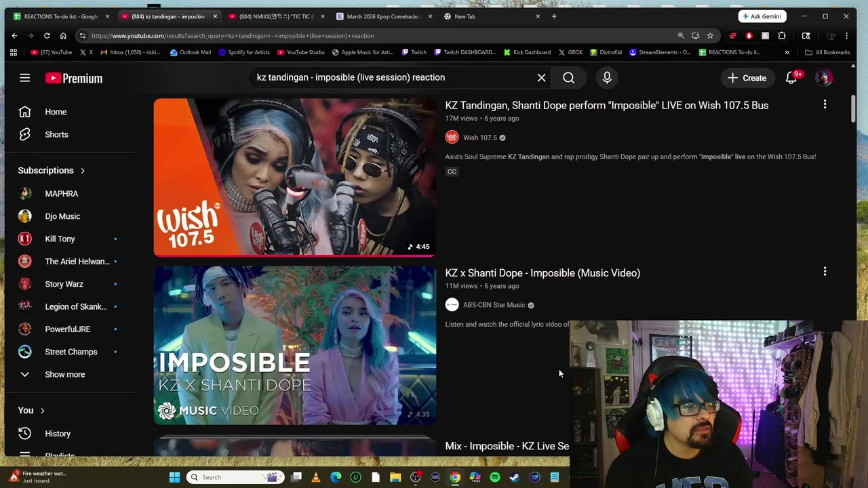Go back with the browser back arrow

tap(14, 35)
